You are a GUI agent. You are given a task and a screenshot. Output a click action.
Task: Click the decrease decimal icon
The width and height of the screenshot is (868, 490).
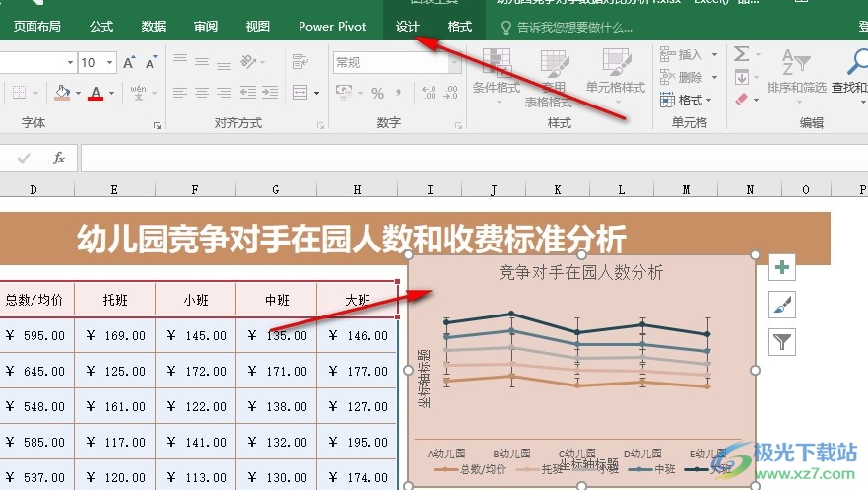pyautogui.click(x=451, y=93)
